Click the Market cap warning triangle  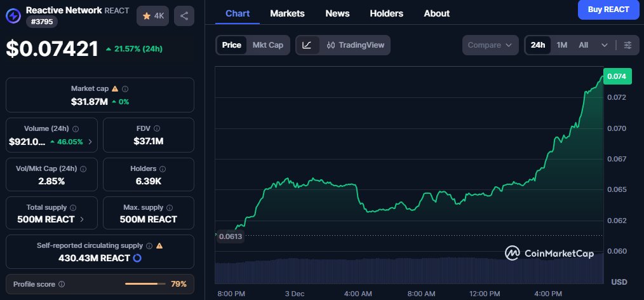(115, 88)
